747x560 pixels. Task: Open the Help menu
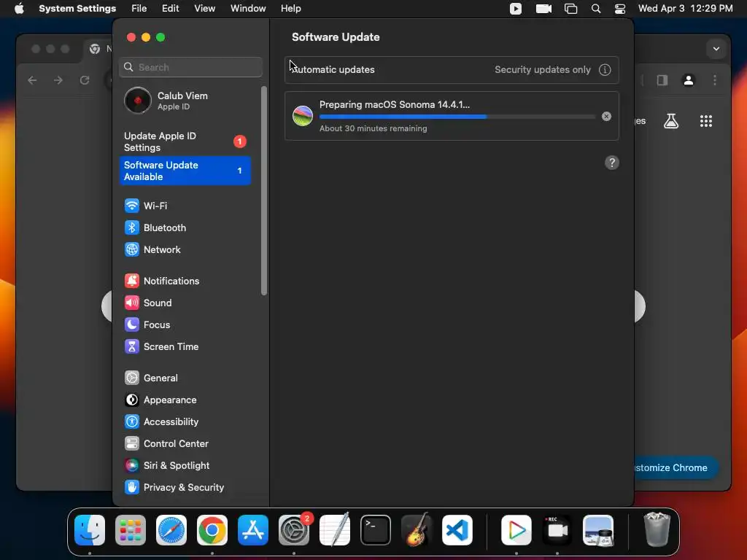290,9
